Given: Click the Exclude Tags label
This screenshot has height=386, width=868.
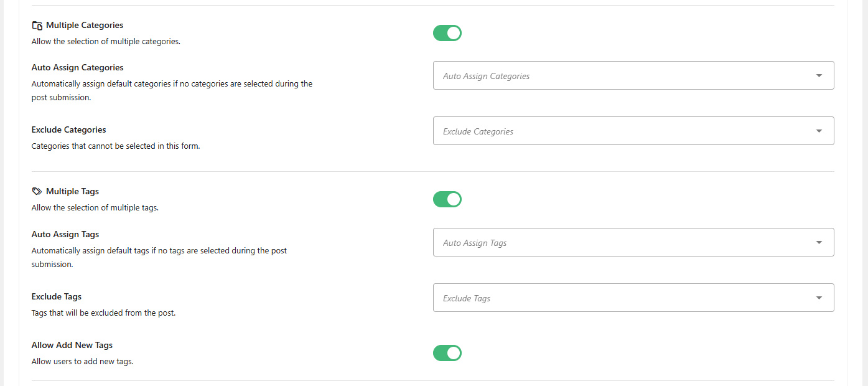Looking at the screenshot, I should [57, 297].
